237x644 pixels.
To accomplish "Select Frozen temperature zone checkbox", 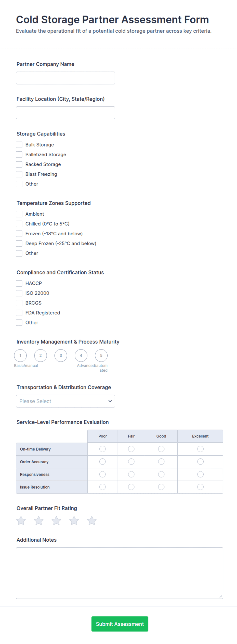I will point(19,234).
